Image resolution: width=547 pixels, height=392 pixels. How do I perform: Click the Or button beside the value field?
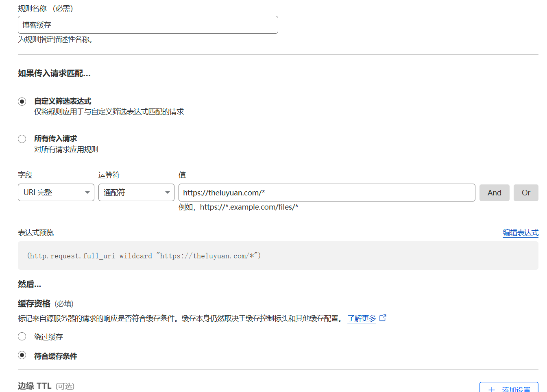(x=526, y=193)
